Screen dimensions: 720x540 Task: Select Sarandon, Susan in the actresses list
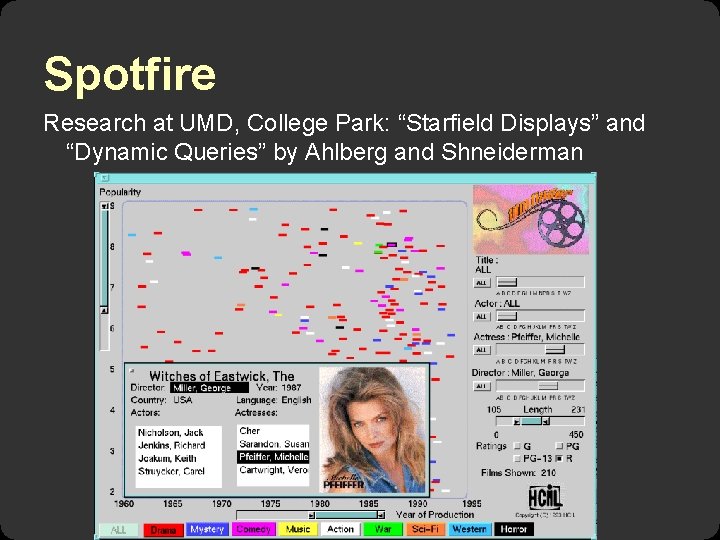273,444
